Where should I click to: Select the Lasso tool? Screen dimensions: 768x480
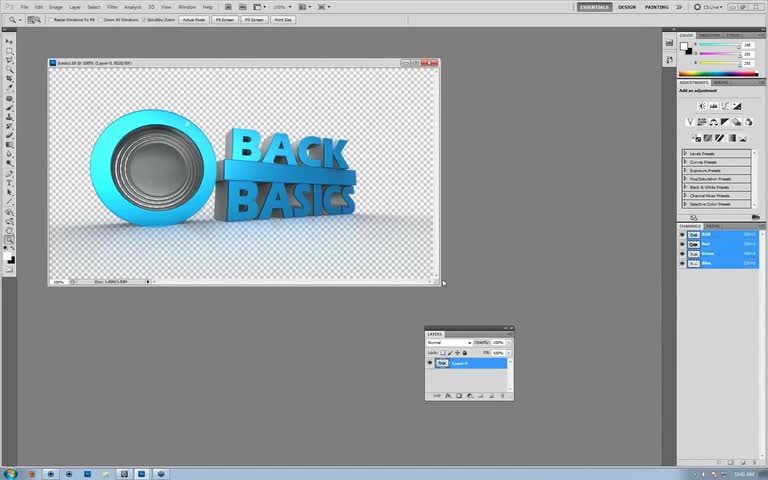pyautogui.click(x=9, y=60)
